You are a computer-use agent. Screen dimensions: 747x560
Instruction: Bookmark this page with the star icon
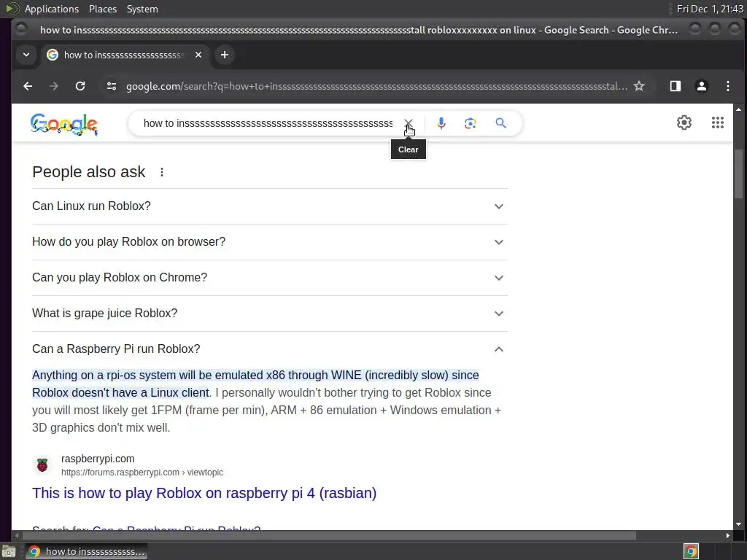click(639, 86)
